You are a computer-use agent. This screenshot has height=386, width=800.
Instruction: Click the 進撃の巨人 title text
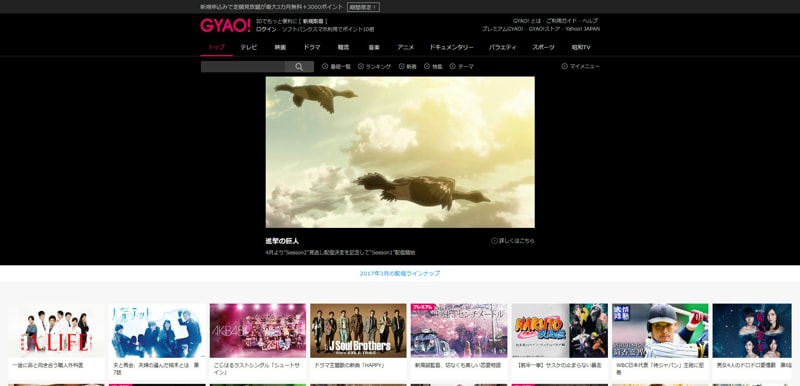pyautogui.click(x=282, y=241)
